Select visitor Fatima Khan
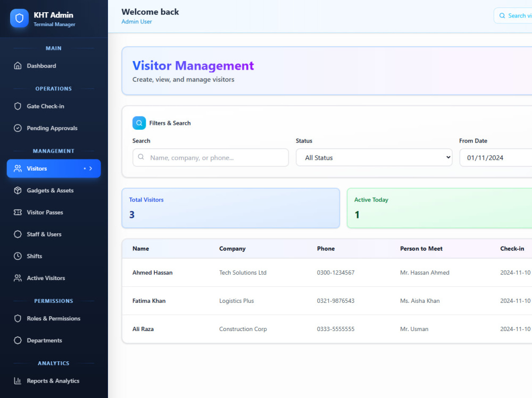Image resolution: width=532 pixels, height=398 pixels. [x=149, y=301]
